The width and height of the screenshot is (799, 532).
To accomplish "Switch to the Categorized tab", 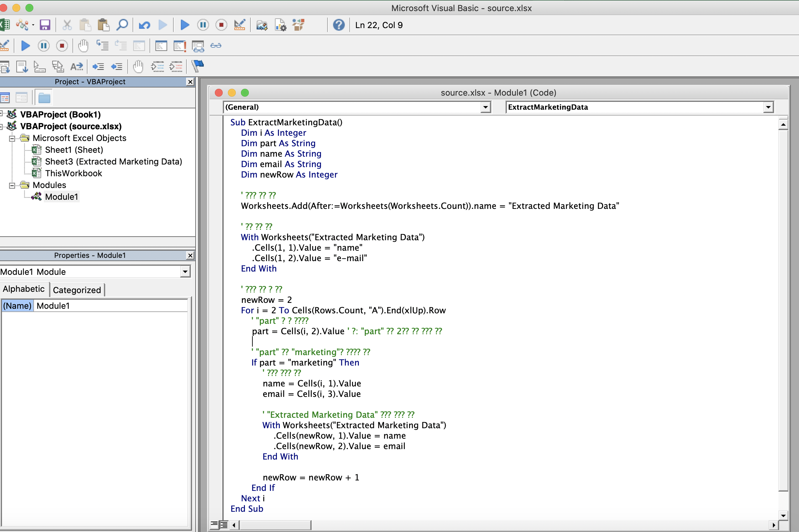I will coord(77,290).
